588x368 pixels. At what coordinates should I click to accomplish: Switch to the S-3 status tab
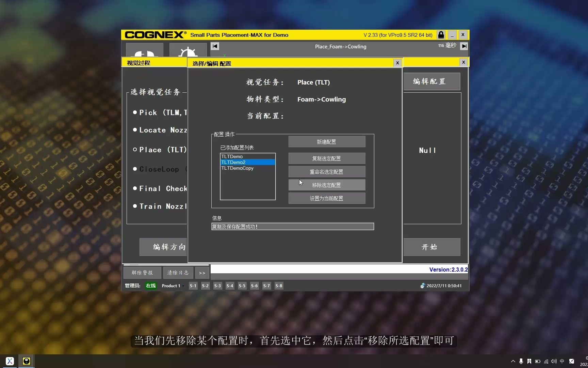coord(217,286)
